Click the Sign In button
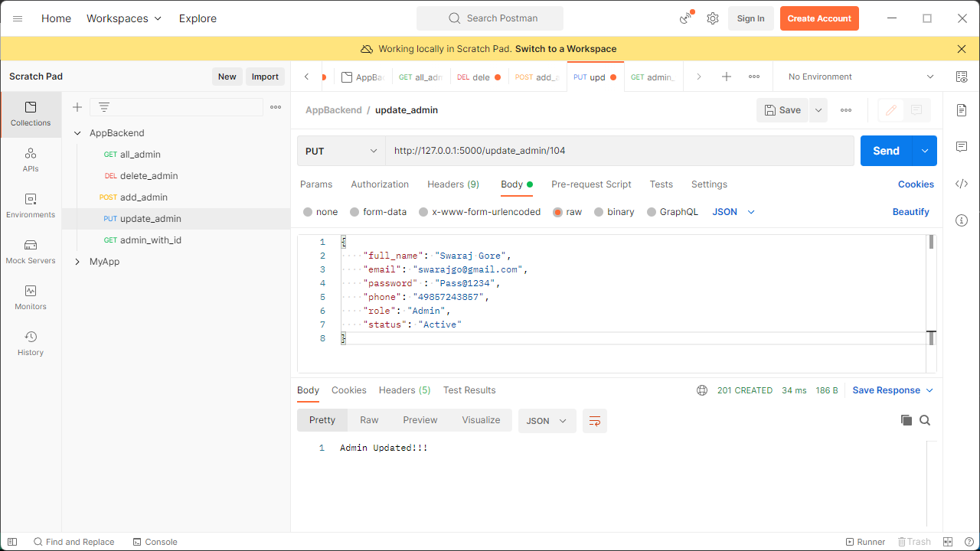Viewport: 980px width, 551px height. tap(750, 18)
